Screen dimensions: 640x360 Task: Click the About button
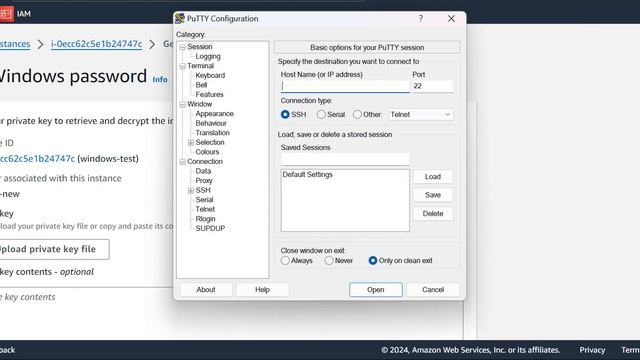click(x=206, y=289)
